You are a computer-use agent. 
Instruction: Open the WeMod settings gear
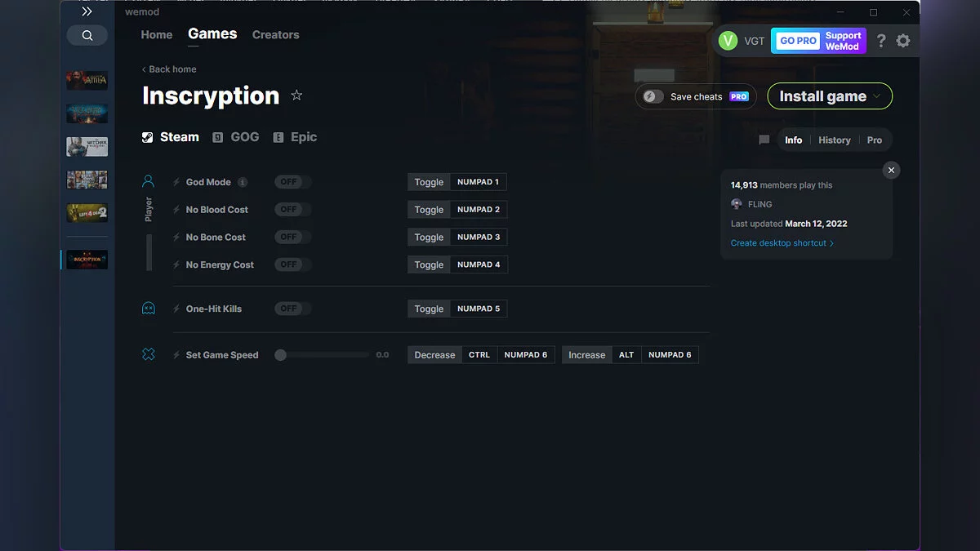coord(903,40)
